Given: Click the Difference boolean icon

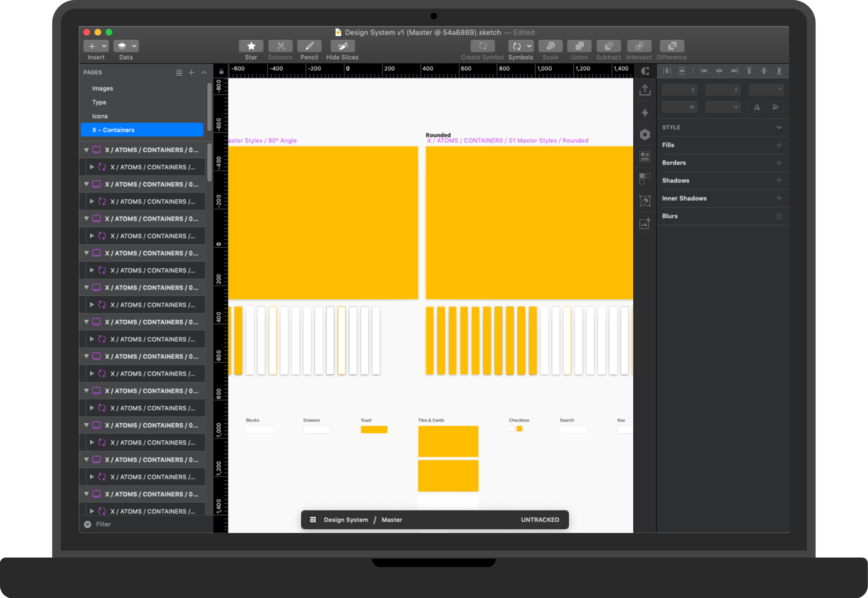Looking at the screenshot, I should [x=671, y=46].
